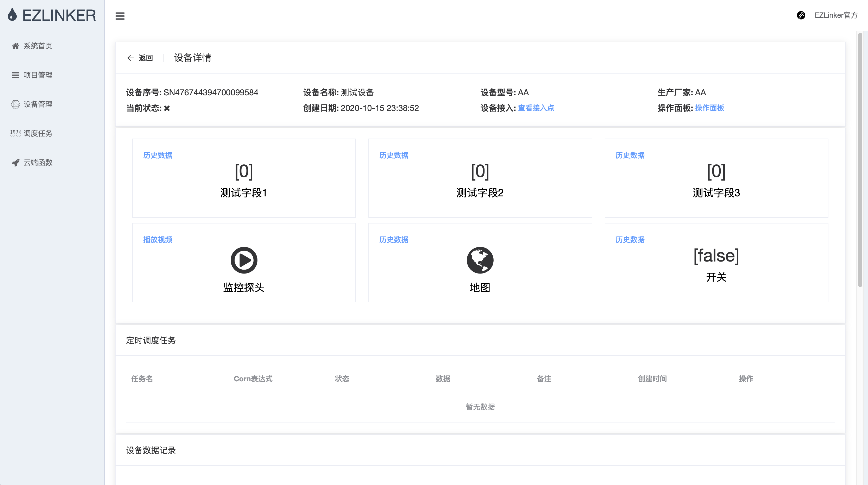Screen dimensions: 868x485
Task: Click the 测试字段2 label
Action: 480,193
